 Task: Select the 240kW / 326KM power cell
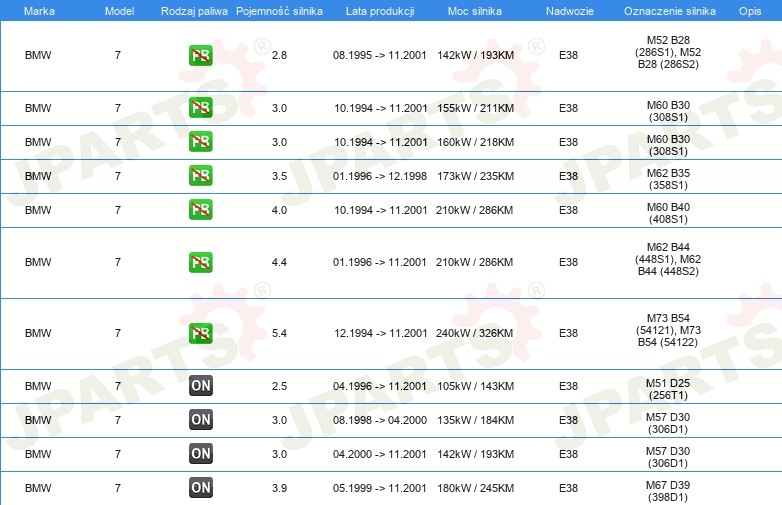tap(475, 333)
